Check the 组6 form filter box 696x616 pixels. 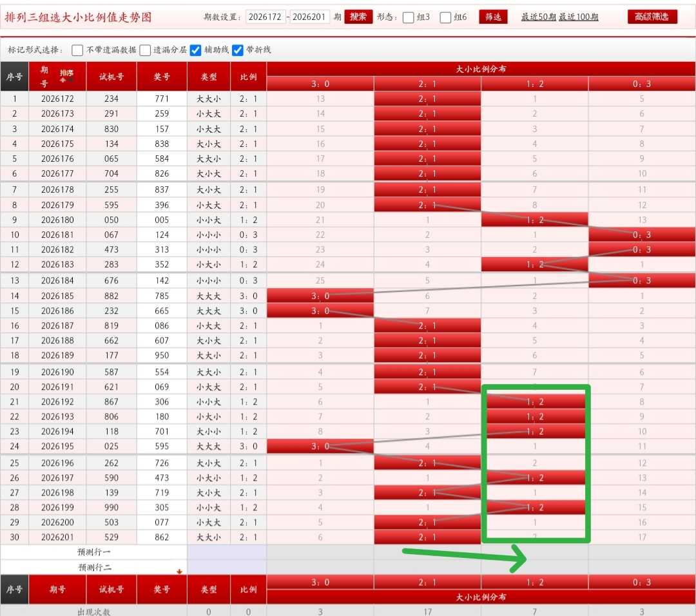(x=445, y=17)
